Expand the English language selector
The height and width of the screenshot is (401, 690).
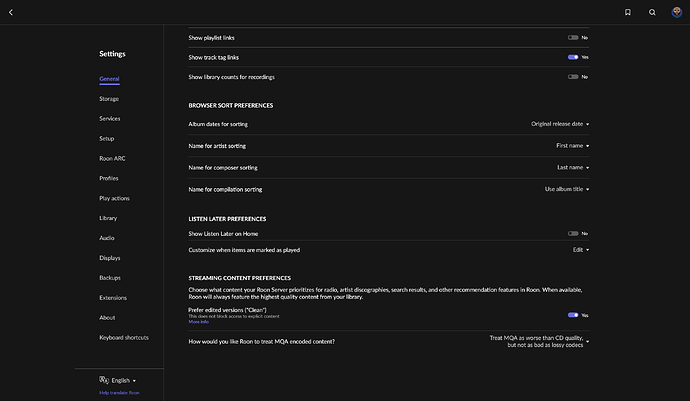pyautogui.click(x=124, y=380)
